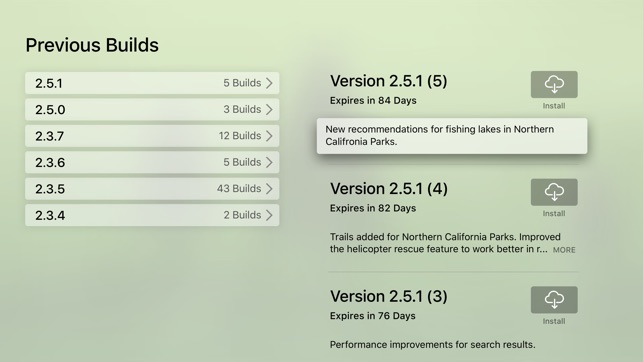Click 'Expires in 76 Days' text
Viewport: 643px width, 362px height.
coord(373,316)
